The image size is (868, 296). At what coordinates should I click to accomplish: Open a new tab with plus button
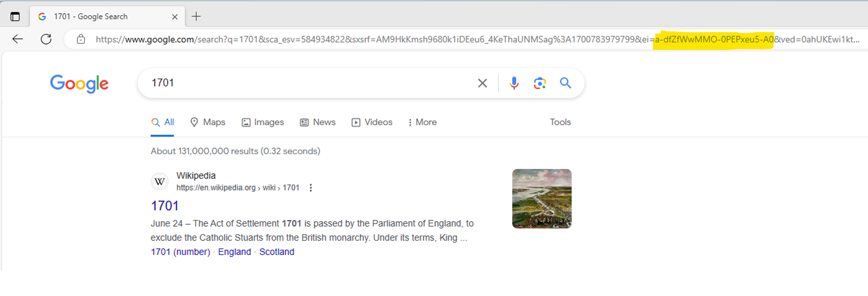pyautogui.click(x=196, y=17)
